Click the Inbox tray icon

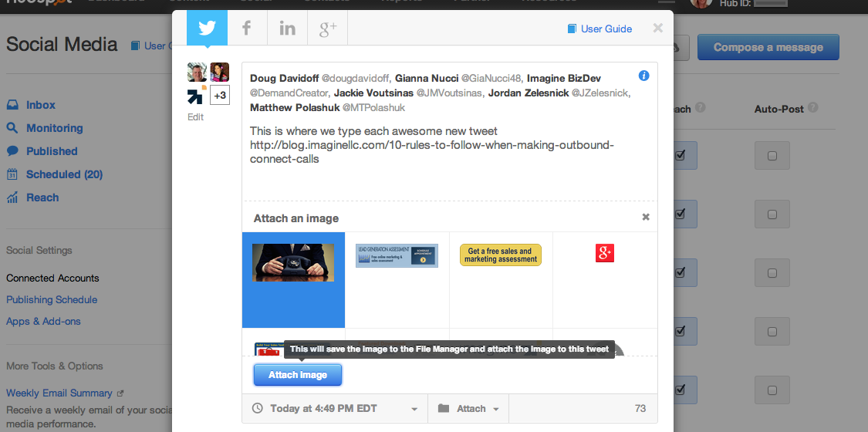click(13, 105)
